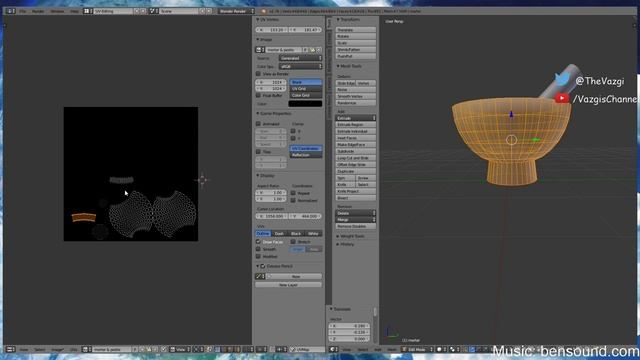Viewport: 640px width, 360px height.
Task: Click the 2D cursor crosshair in UV editor
Action: click(202, 180)
